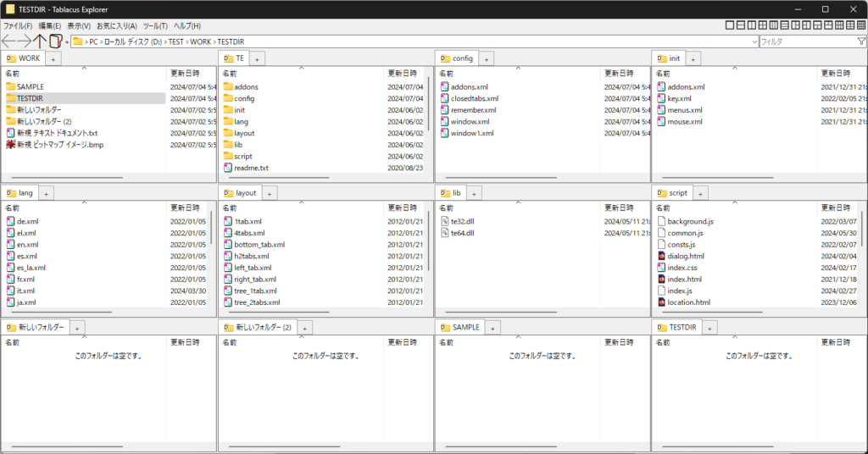Screen dimensions: 868x454
Task: Select the two side-by-side panes layout icon
Action: point(752,25)
